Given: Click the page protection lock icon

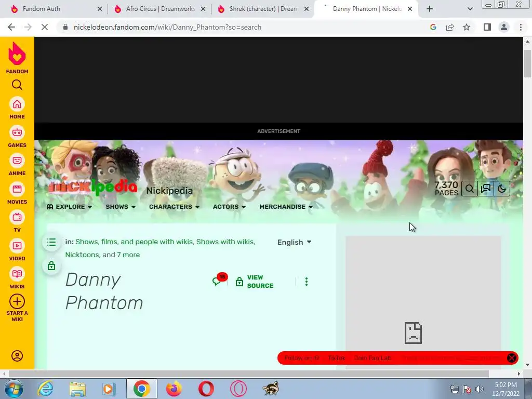Looking at the screenshot, I should click(x=51, y=265).
